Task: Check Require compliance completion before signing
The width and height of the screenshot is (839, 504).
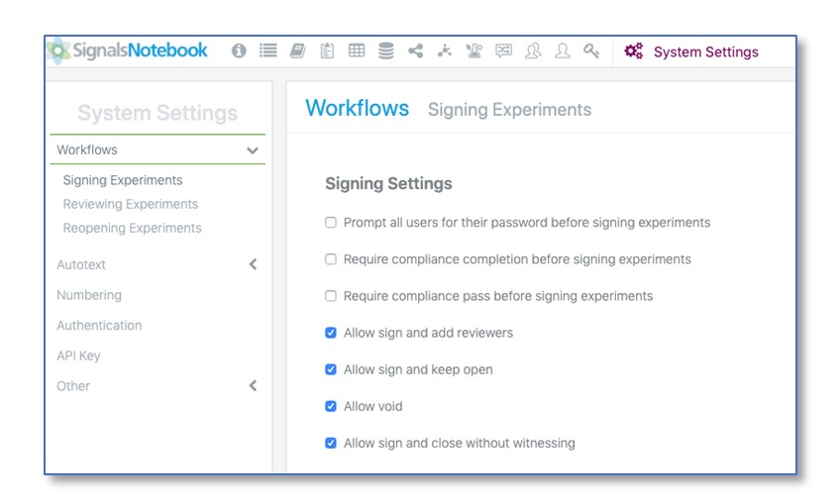Action: [331, 259]
